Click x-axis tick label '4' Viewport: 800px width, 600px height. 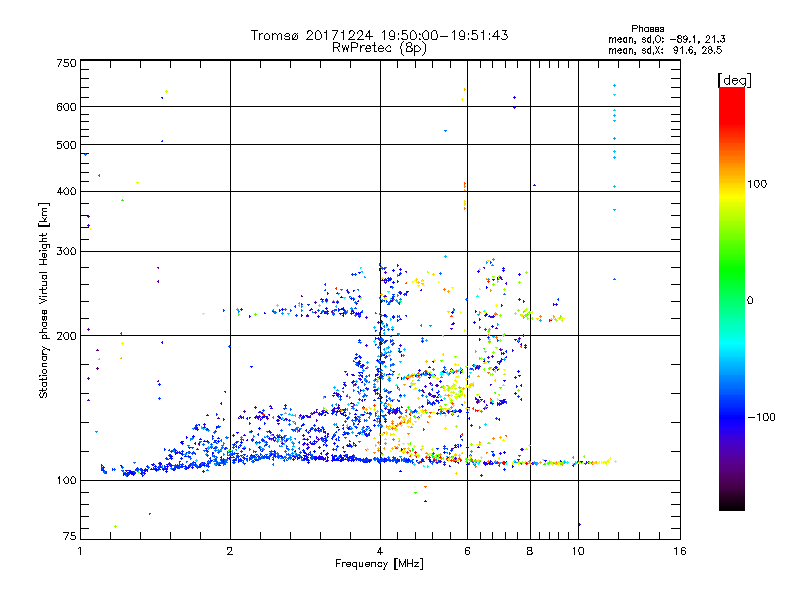pyautogui.click(x=380, y=551)
